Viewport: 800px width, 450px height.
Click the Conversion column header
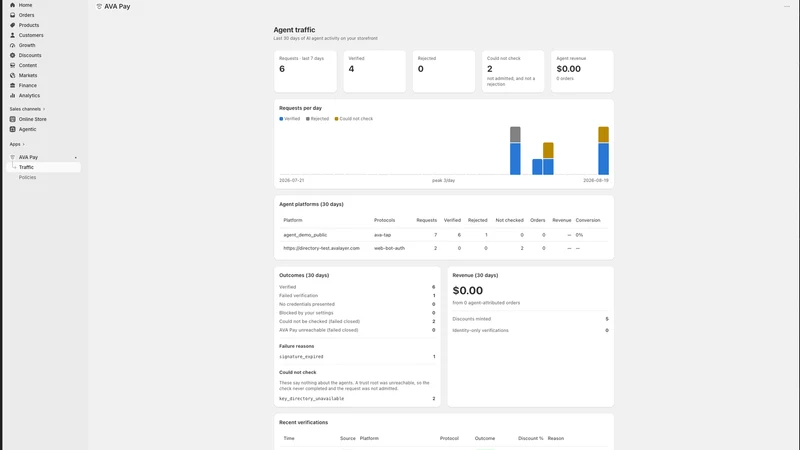point(588,220)
